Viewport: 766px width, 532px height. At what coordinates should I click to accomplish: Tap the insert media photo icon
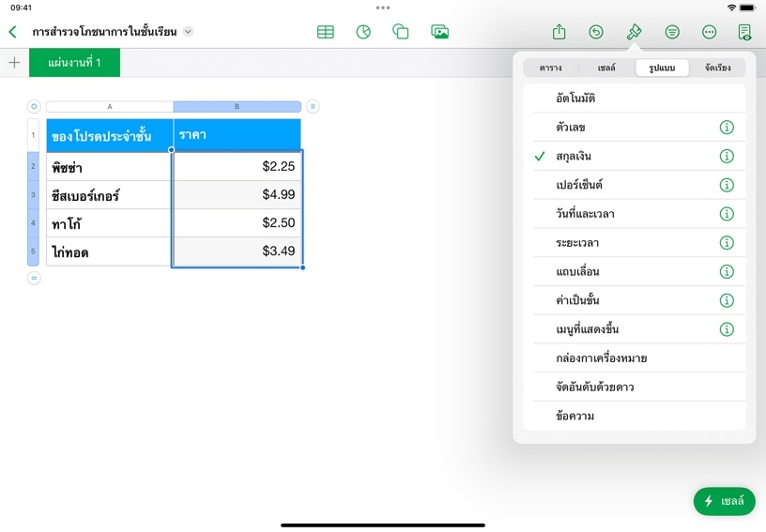(x=439, y=32)
